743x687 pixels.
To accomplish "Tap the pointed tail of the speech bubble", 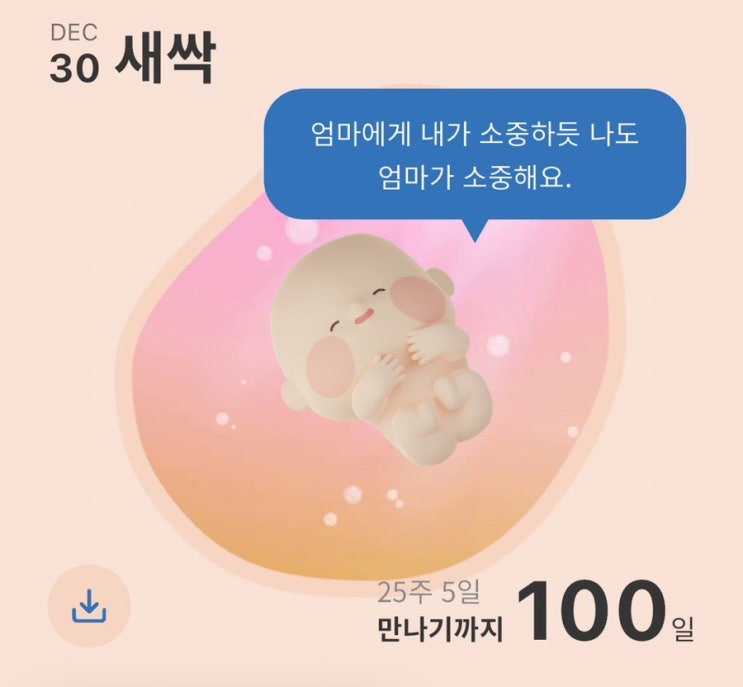I will pyautogui.click(x=475, y=230).
